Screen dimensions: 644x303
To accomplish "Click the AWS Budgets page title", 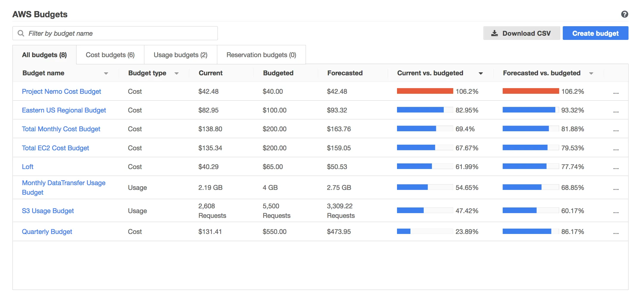I will click(x=40, y=14).
